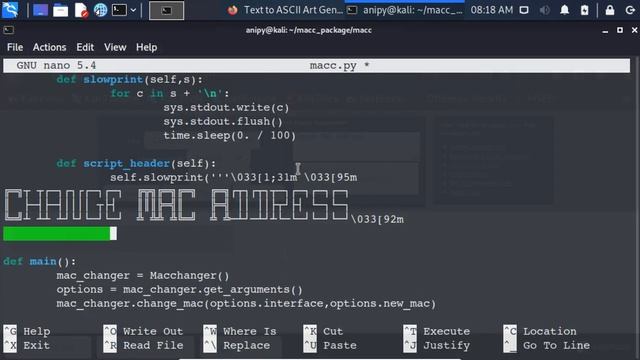Switch to anipy@kali terminal taskbar entry
This screenshot has width=640, height=360.
(404, 10)
